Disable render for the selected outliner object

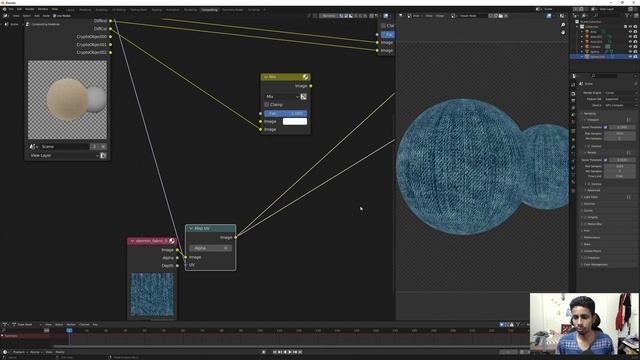pos(635,57)
